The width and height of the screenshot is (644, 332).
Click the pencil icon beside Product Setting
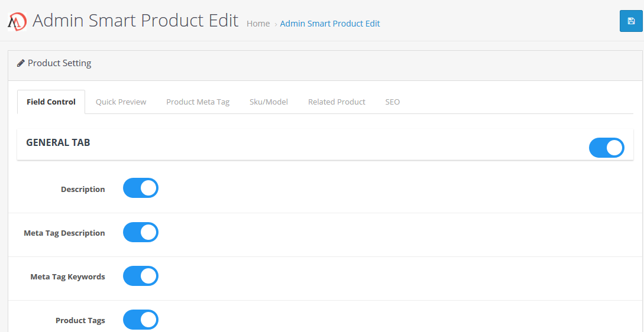pyautogui.click(x=21, y=63)
